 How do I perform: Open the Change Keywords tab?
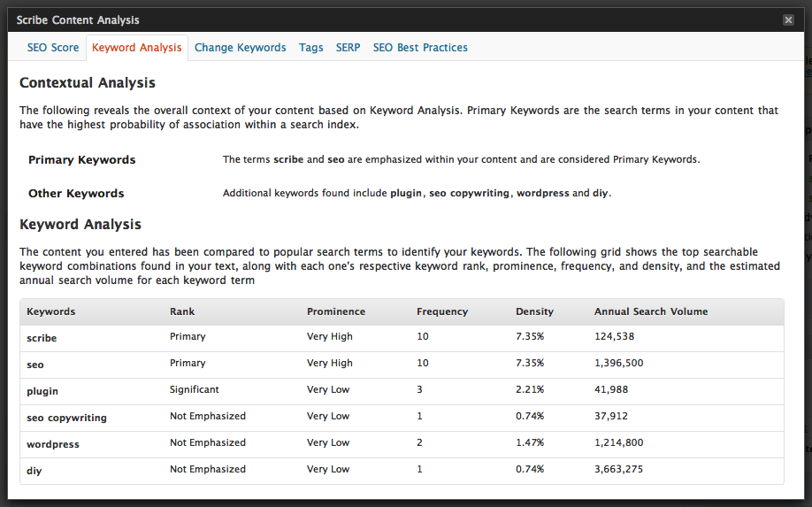(x=241, y=48)
